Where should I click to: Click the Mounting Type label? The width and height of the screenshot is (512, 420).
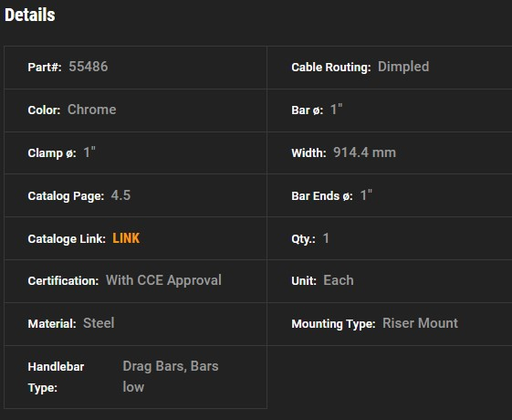coord(333,323)
